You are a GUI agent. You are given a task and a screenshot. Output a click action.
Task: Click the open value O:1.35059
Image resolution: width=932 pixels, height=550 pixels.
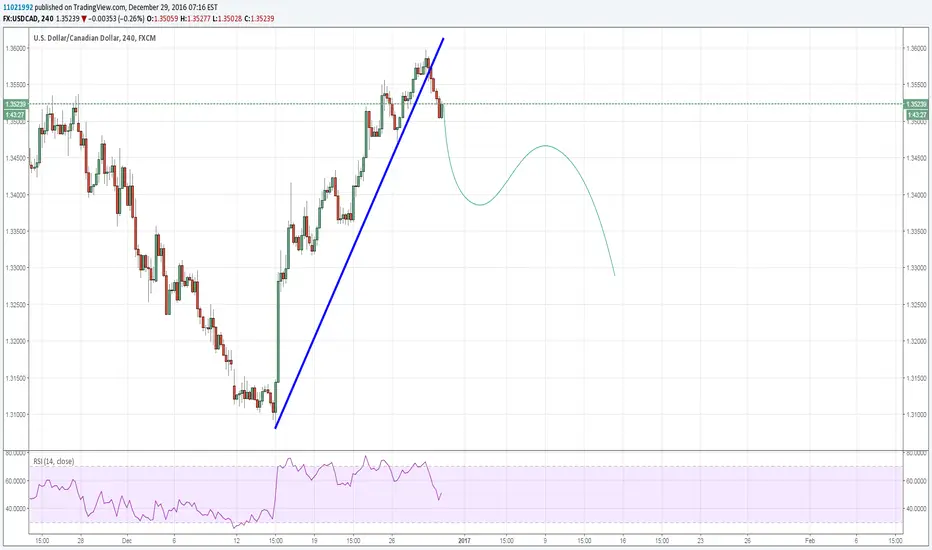(162, 18)
